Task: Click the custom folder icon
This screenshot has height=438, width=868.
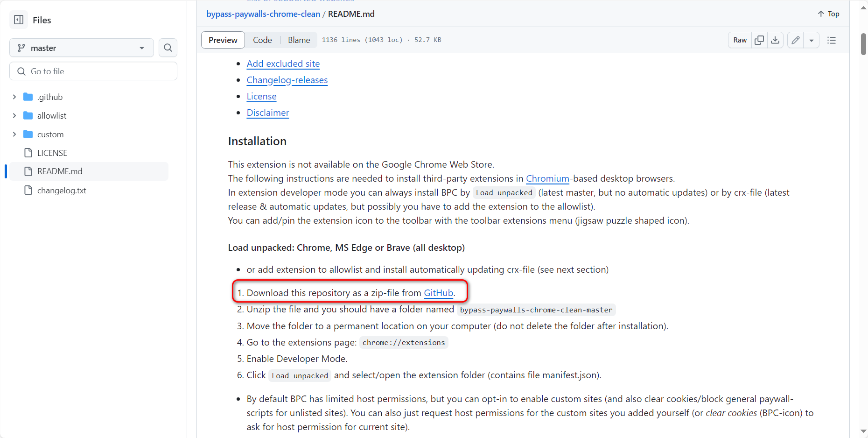Action: [x=28, y=134]
